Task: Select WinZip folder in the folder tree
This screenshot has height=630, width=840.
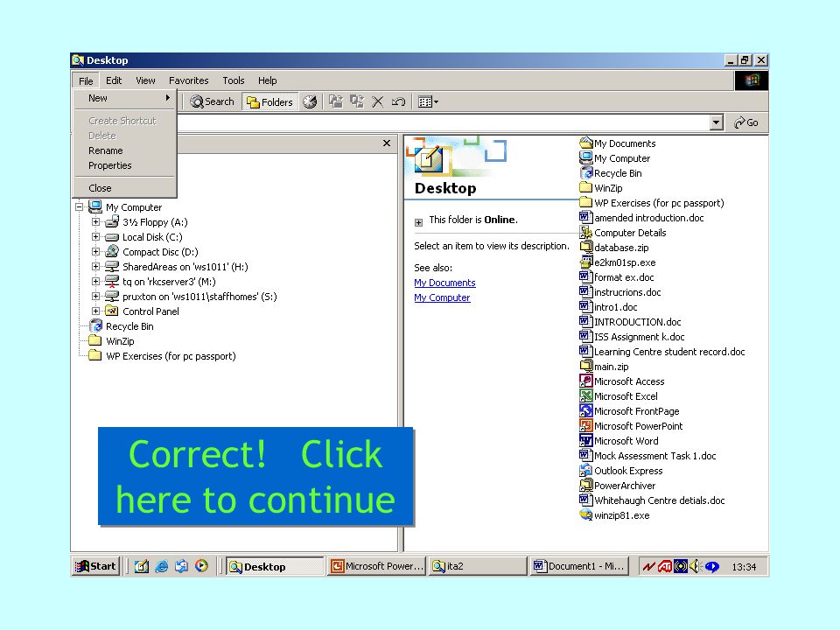Action: (x=112, y=341)
